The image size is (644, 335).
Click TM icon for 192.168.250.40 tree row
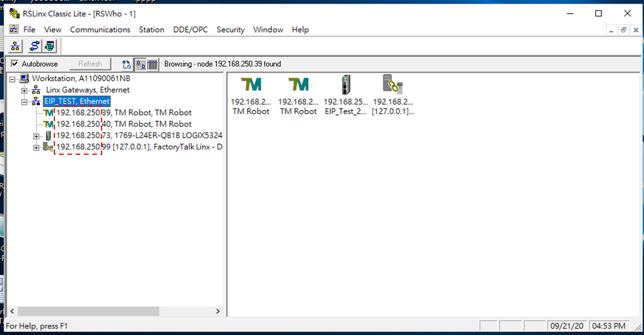[x=48, y=124]
